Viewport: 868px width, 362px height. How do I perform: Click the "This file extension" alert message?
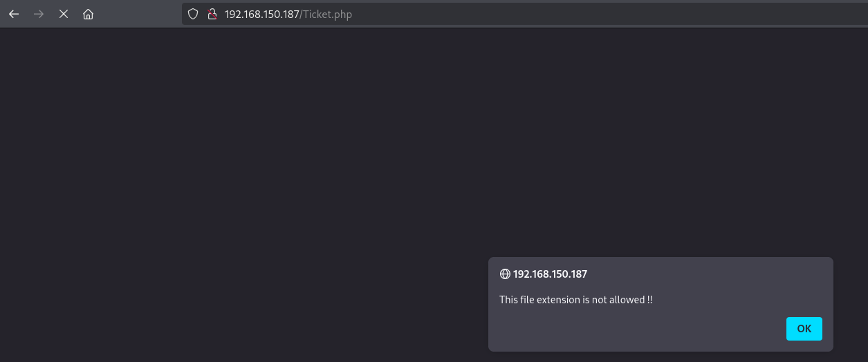pos(539,300)
